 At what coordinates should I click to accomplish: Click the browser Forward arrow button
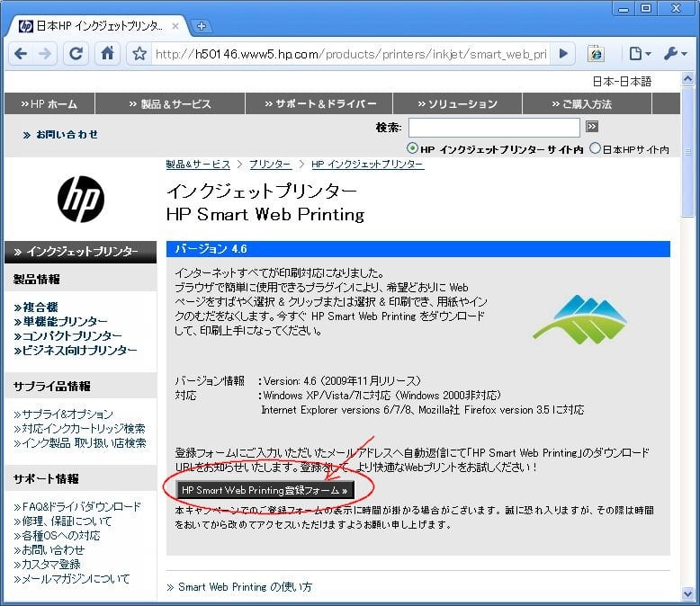tap(45, 54)
